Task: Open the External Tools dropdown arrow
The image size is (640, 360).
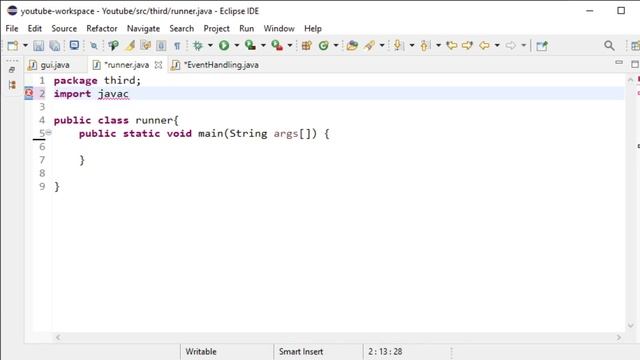Action: coord(290,45)
